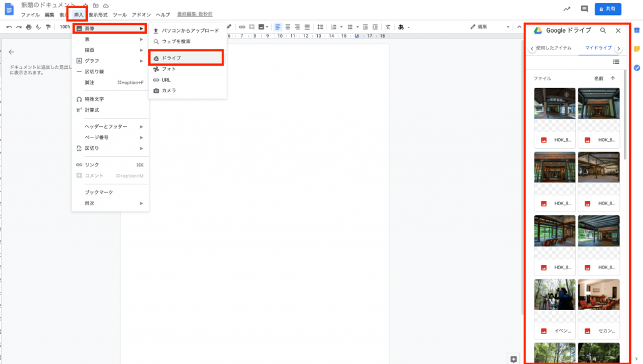643x364 pixels.
Task: Select 特殊文字 menu entry
Action: coord(110,99)
